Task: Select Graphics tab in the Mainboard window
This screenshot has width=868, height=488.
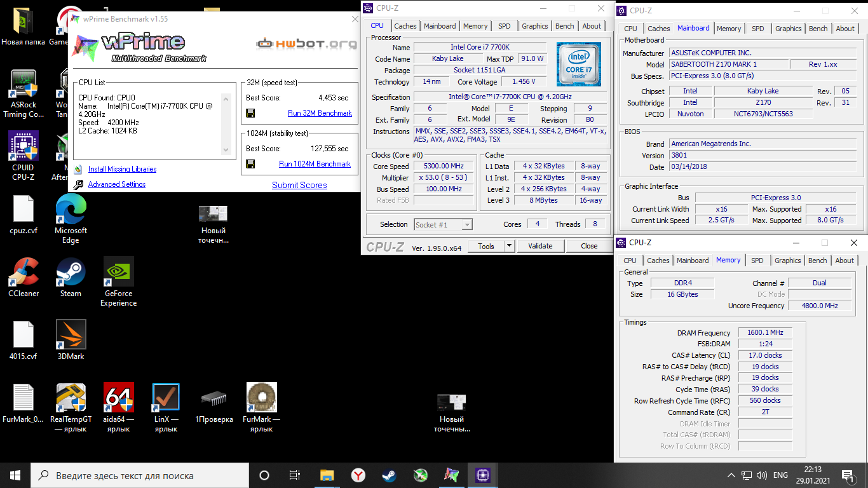Action: tap(788, 29)
